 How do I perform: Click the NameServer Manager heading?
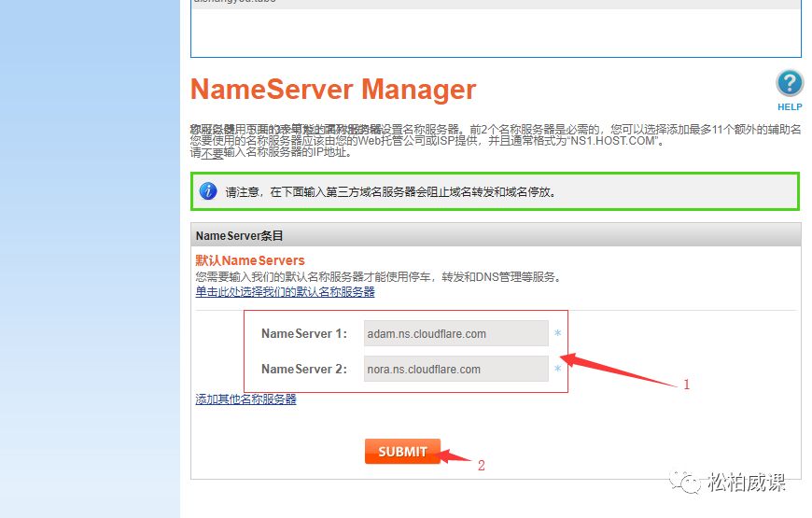333,90
